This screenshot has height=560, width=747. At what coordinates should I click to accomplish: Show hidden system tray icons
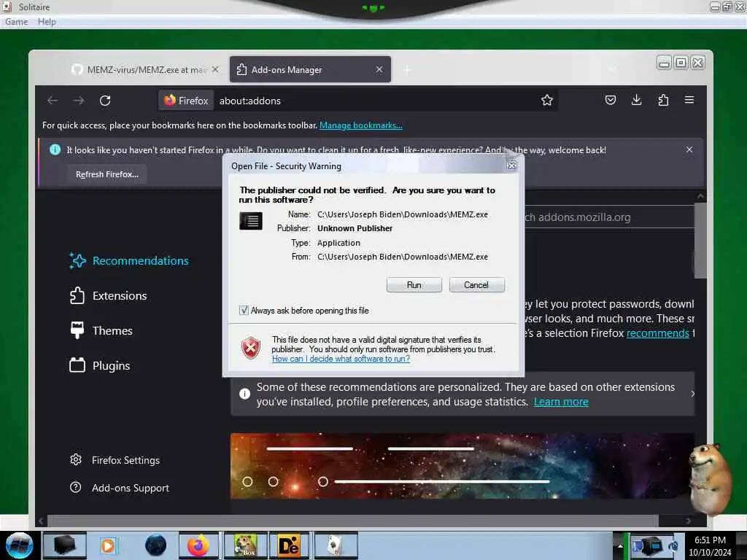(620, 545)
